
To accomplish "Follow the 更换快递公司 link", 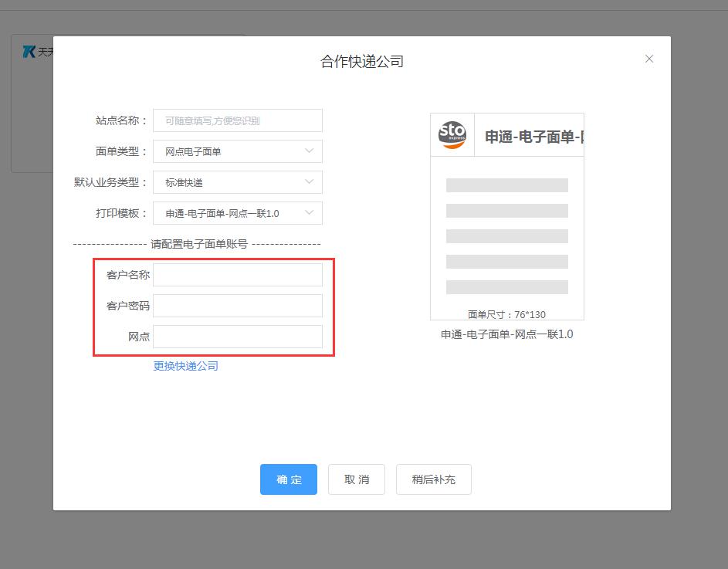I will [x=185, y=366].
